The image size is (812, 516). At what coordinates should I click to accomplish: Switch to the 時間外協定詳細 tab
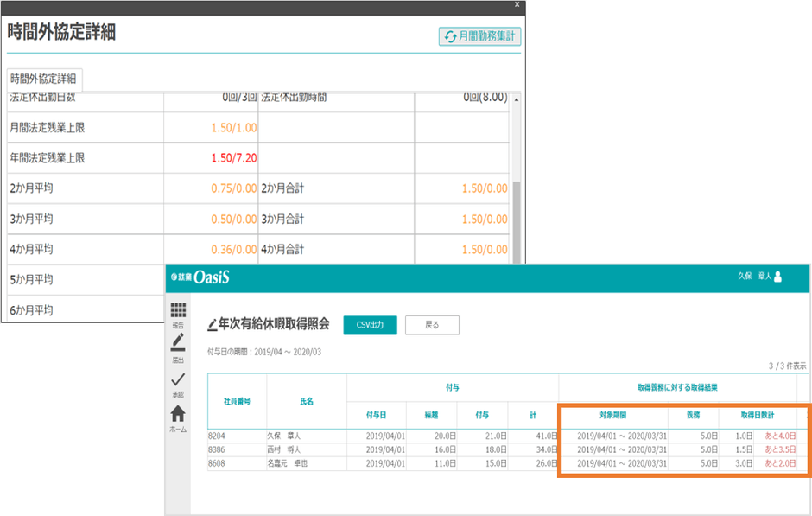click(43, 79)
